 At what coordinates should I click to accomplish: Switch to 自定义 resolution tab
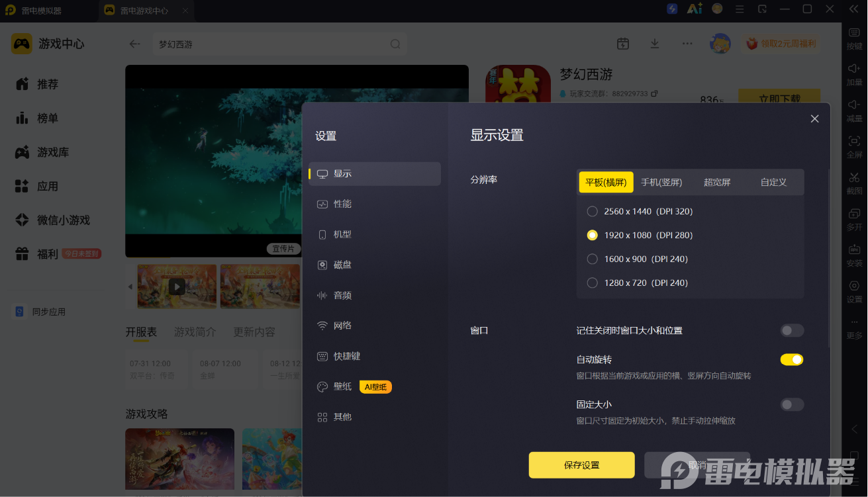773,182
